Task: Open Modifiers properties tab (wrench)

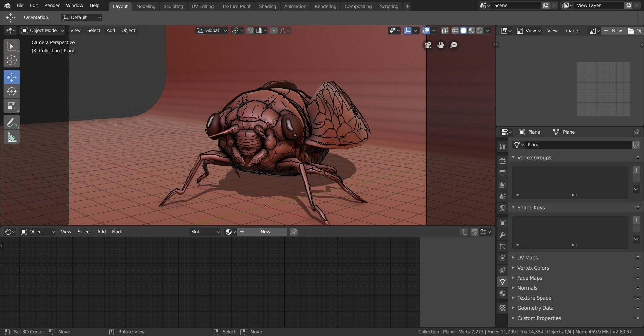Action: [x=502, y=235]
